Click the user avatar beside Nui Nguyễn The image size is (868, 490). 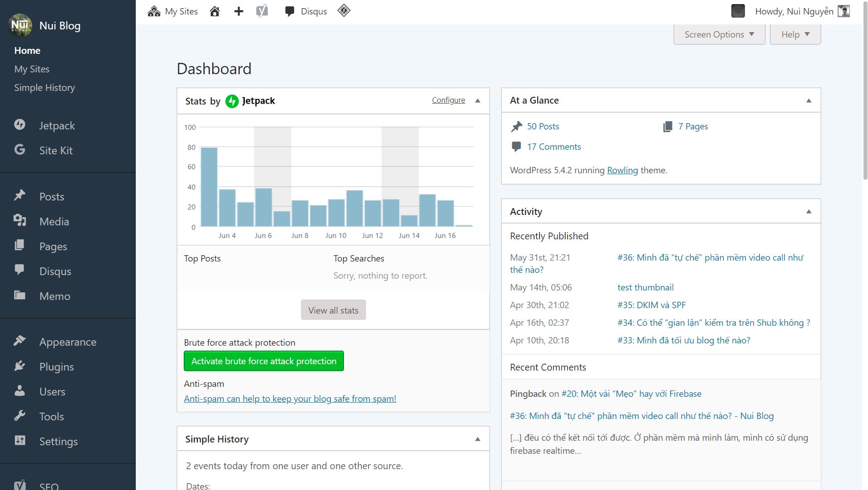click(844, 11)
